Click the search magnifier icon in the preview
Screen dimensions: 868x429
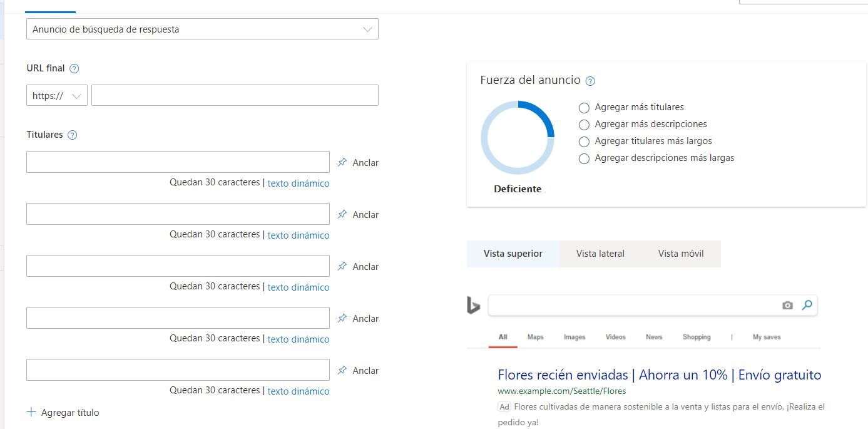(807, 305)
